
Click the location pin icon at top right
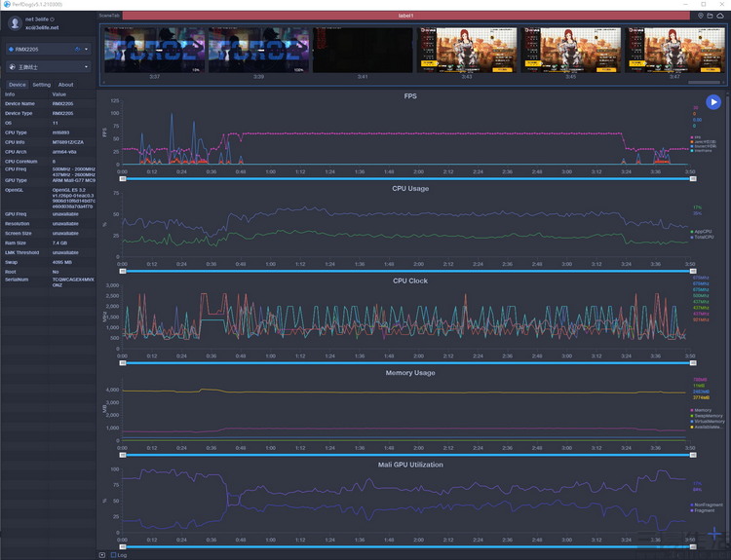pyautogui.click(x=701, y=16)
